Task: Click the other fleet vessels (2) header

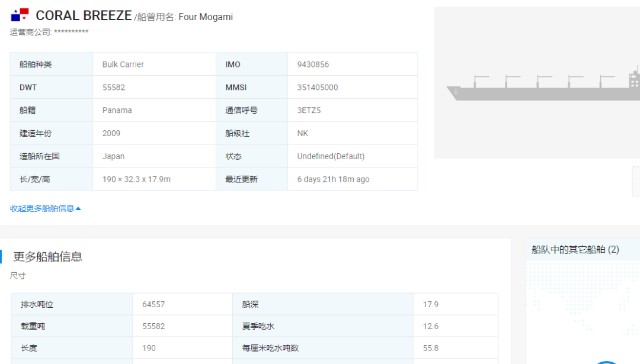Action: coord(575,249)
